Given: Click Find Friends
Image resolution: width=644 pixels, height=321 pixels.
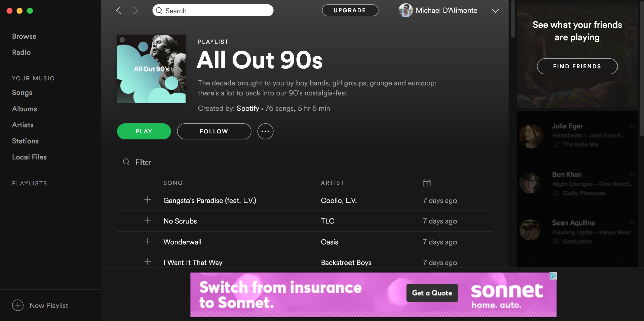Looking at the screenshot, I should click(x=577, y=66).
